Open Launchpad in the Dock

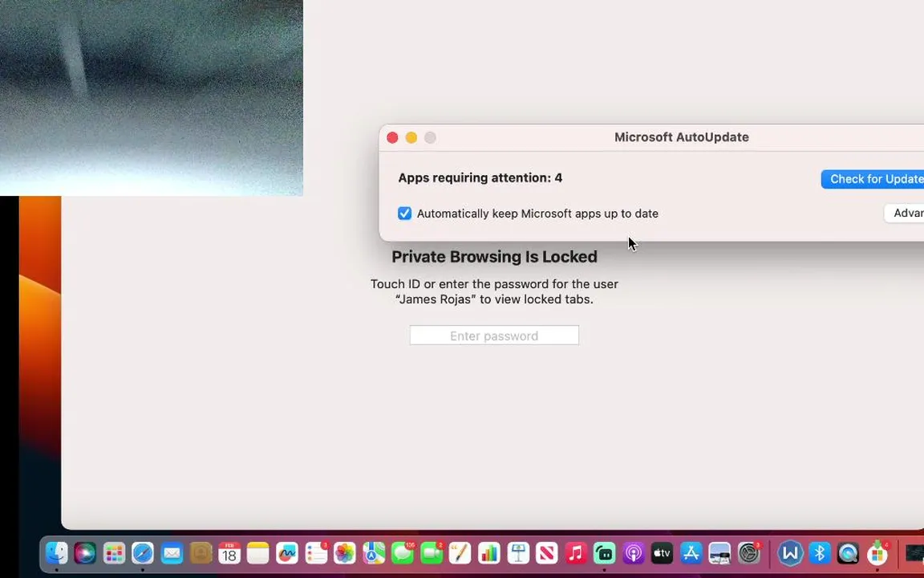pos(114,553)
